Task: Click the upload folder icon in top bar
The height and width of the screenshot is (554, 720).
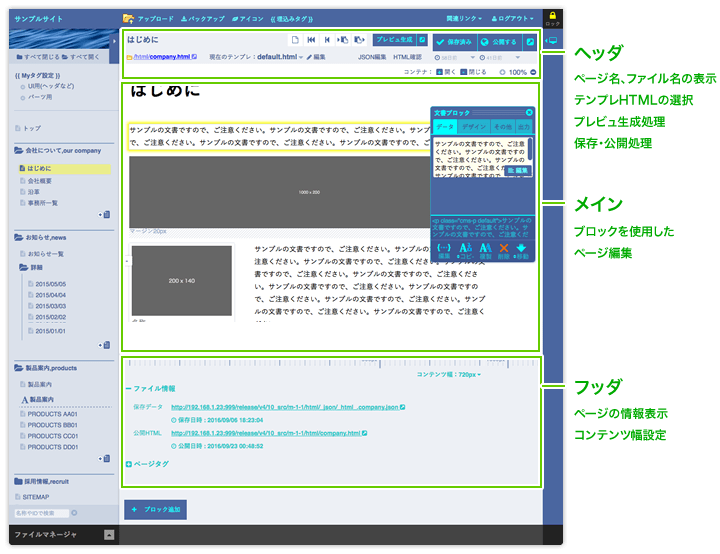Action: 128,18
